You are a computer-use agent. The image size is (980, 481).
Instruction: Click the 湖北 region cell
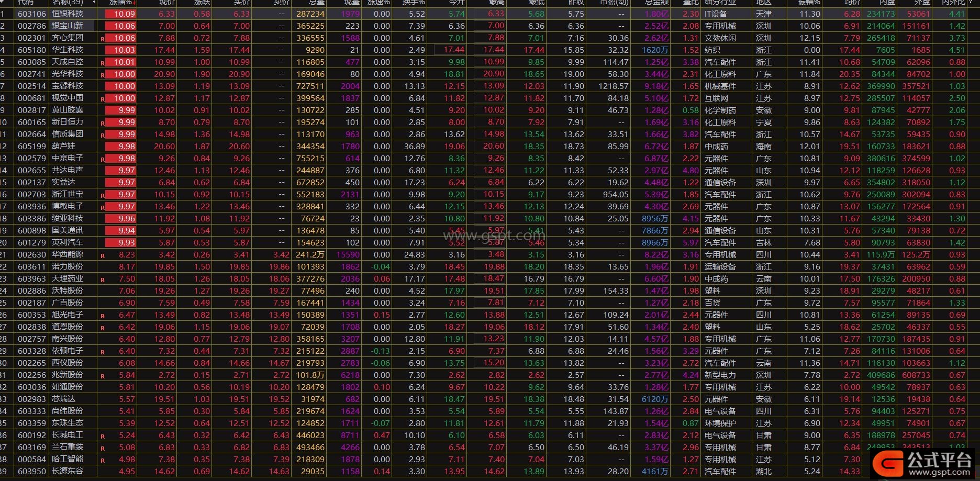tap(763, 471)
